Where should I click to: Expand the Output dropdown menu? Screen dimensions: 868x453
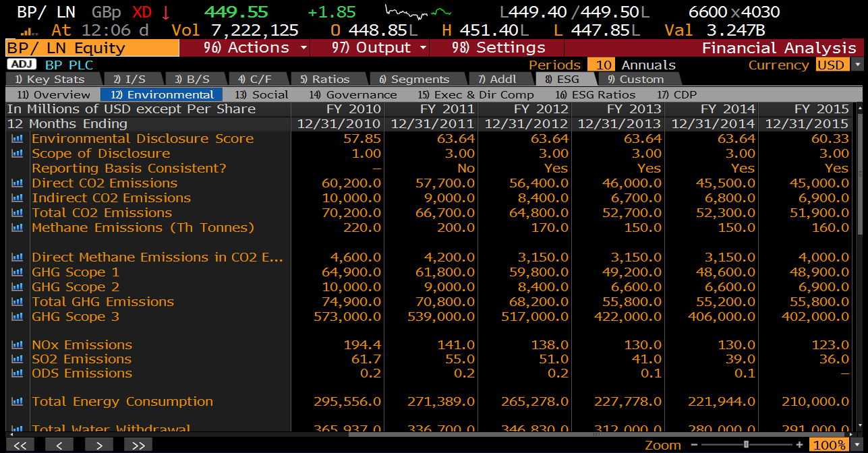point(380,48)
